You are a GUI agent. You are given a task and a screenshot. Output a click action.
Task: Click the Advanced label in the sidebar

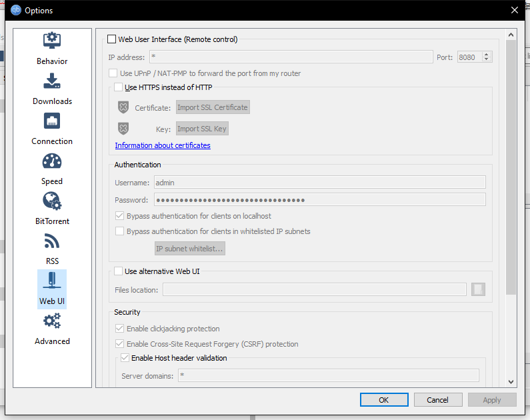pyautogui.click(x=52, y=341)
